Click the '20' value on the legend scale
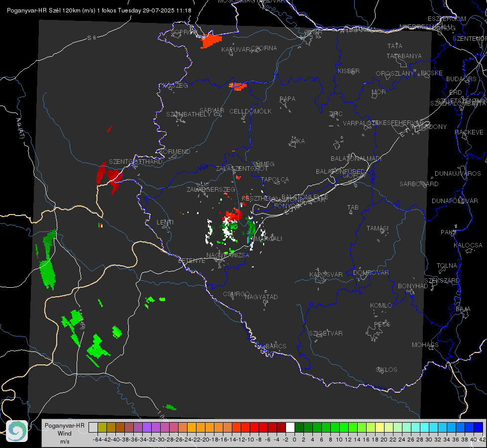 [384, 440]
